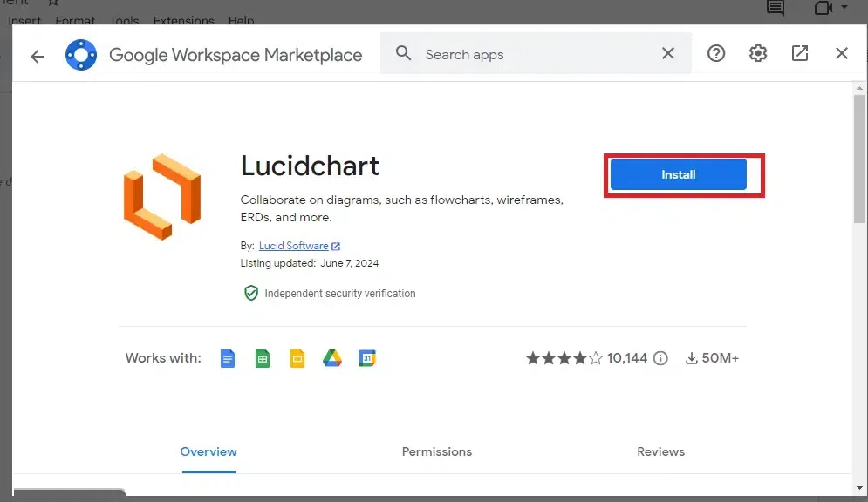Image resolution: width=868 pixels, height=502 pixels.
Task: Switch to the Permissions tab
Action: [437, 451]
